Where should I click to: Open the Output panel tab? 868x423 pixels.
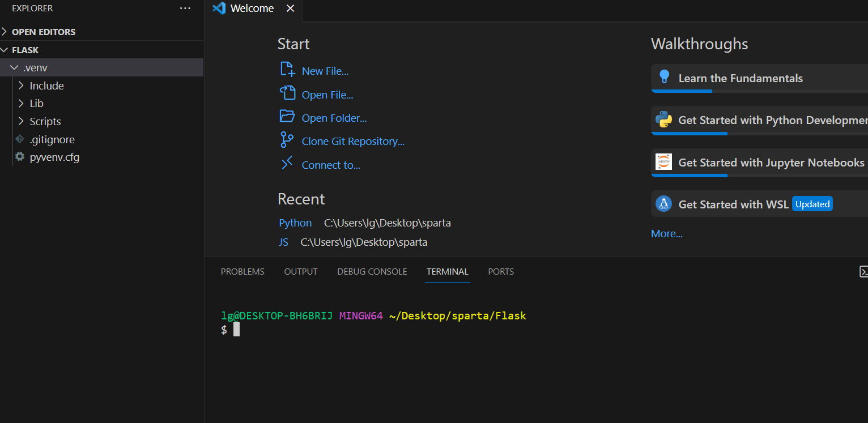point(301,272)
